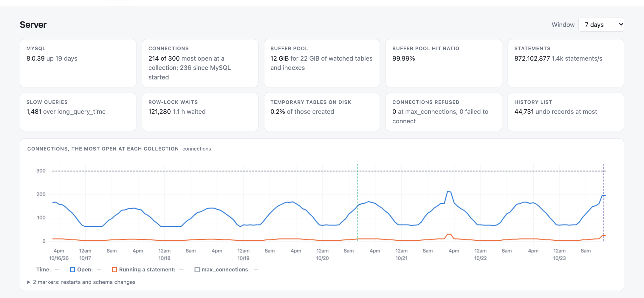The height and width of the screenshot is (298, 644).
Task: Click the '121,280' row-lock waits value
Action: click(x=160, y=112)
